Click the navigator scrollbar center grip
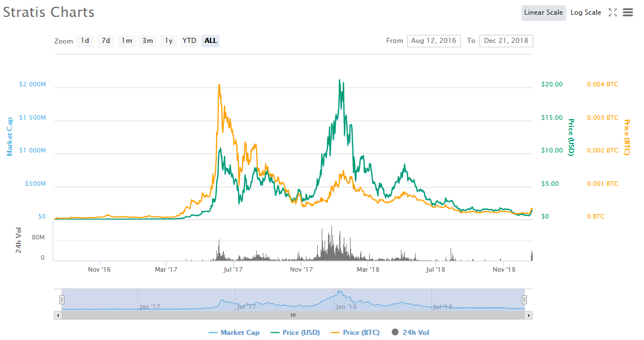The height and width of the screenshot is (340, 644). (293, 315)
